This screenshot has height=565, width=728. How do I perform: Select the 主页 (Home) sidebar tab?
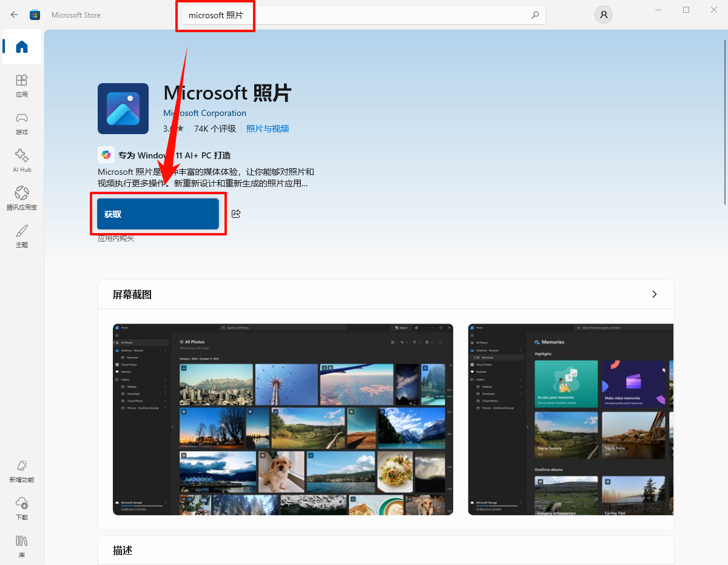tap(21, 47)
